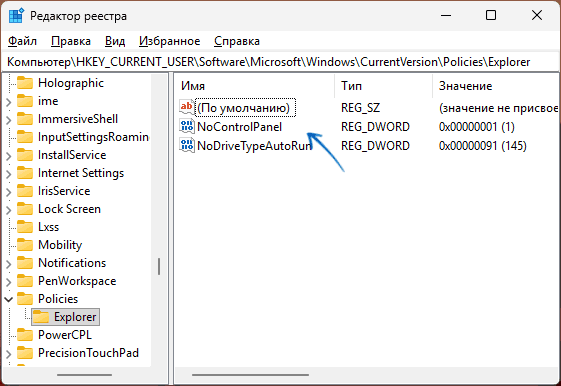Image resolution: width=561 pixels, height=386 pixels.
Task: Expand the PrecisionTouchPad key
Action: coord(9,354)
